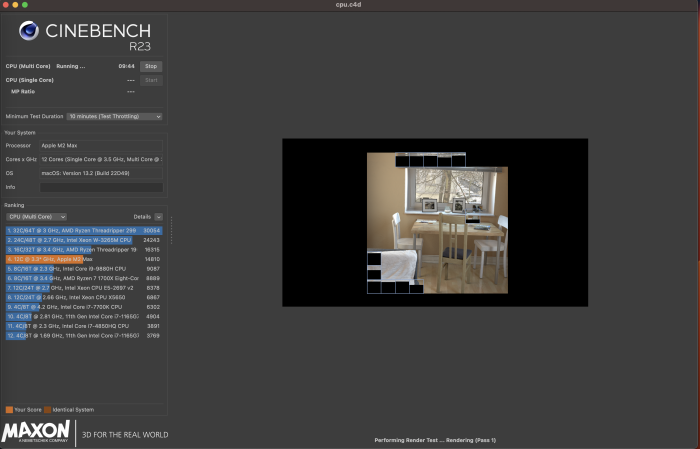Click the score value 14810
Image resolution: width=700 pixels, height=449 pixels.
point(153,259)
